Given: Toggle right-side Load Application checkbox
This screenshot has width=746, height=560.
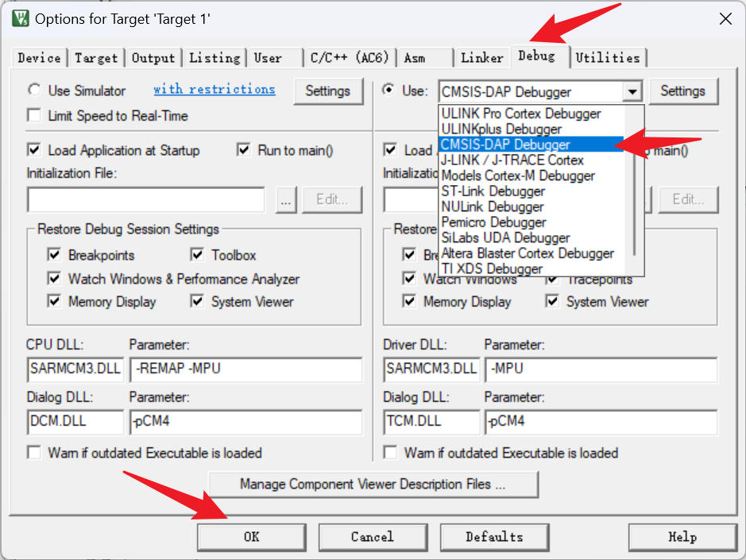Looking at the screenshot, I should [x=390, y=150].
